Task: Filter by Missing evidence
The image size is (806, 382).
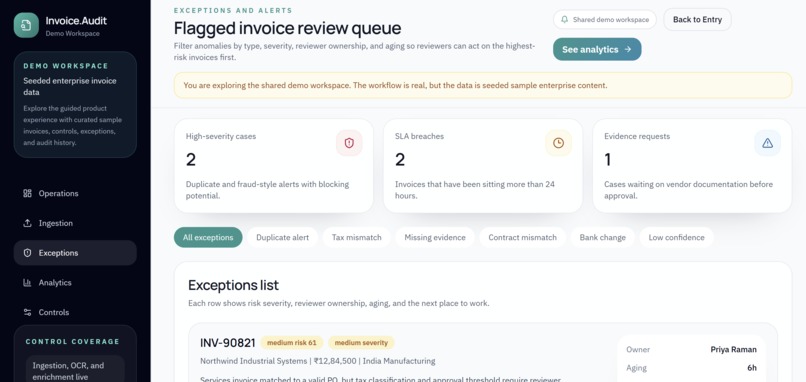Action: click(x=435, y=238)
